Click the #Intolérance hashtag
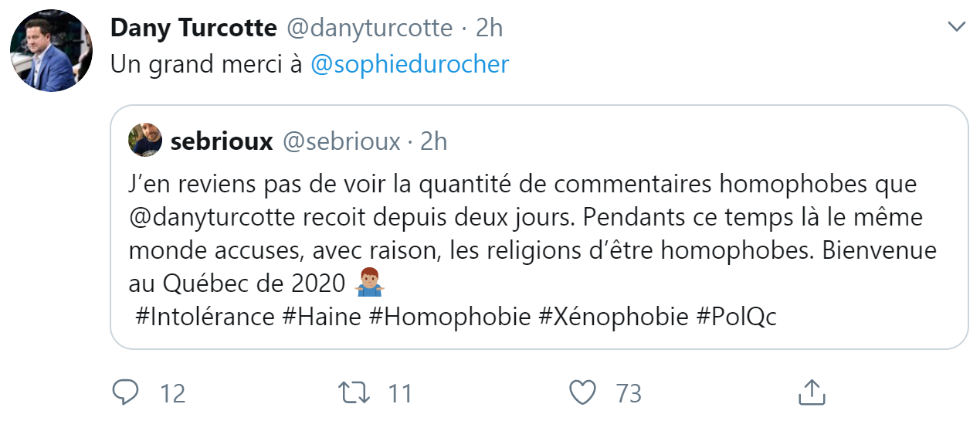This screenshot has width=980, height=421. click(205, 317)
